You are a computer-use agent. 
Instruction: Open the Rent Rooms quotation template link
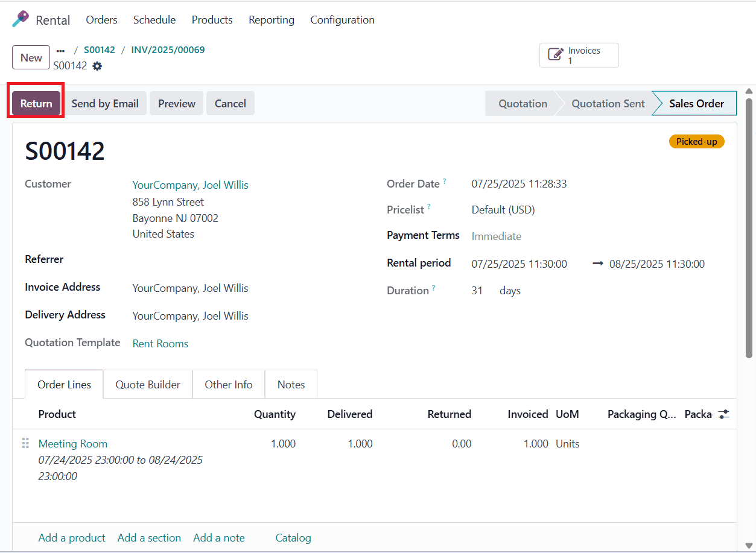point(160,344)
